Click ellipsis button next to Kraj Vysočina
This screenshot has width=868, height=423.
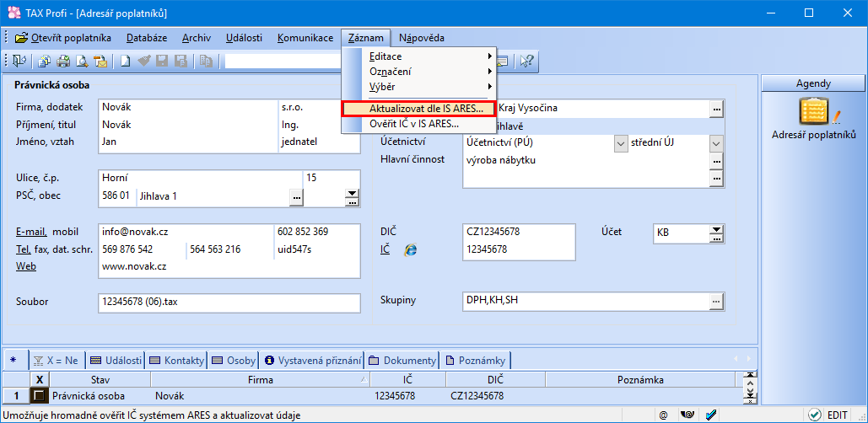click(717, 110)
